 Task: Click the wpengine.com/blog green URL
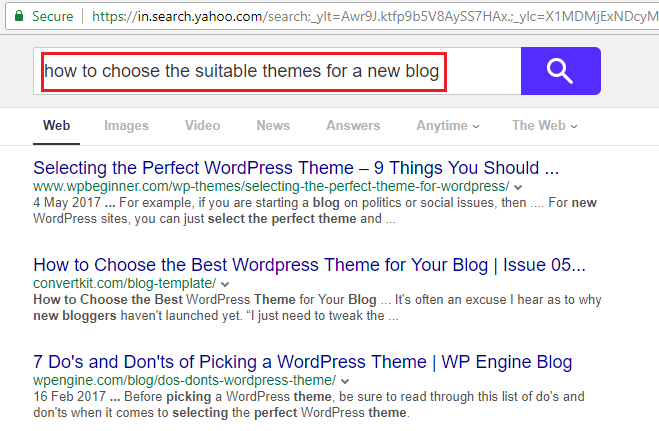click(185, 381)
